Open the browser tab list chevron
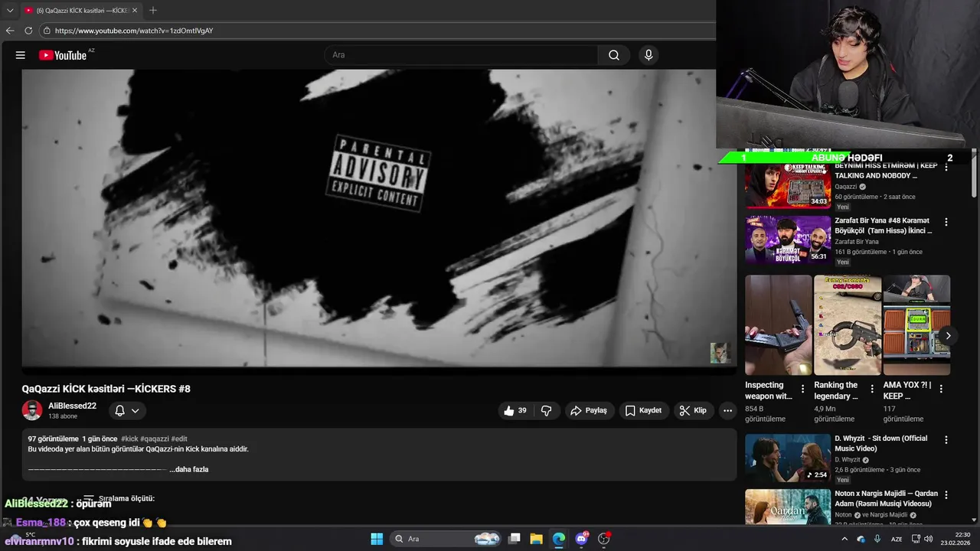Screen dimensions: 980x551 coord(10,10)
